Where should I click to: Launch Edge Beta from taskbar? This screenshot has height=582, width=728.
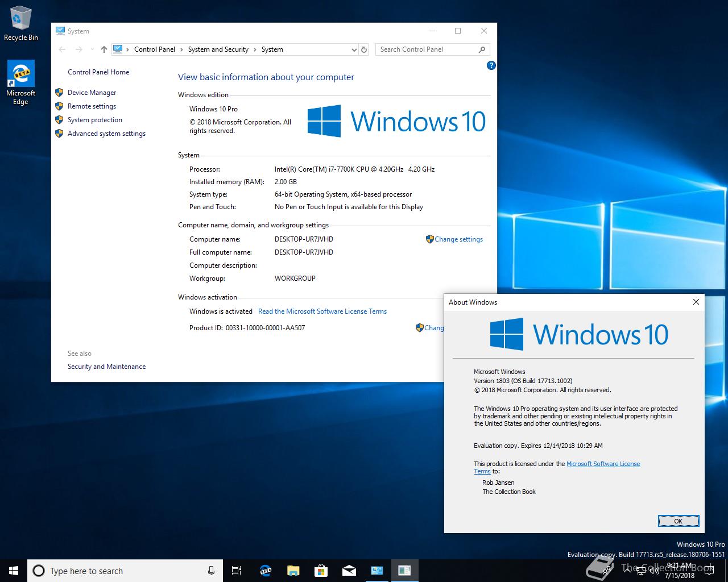265,571
